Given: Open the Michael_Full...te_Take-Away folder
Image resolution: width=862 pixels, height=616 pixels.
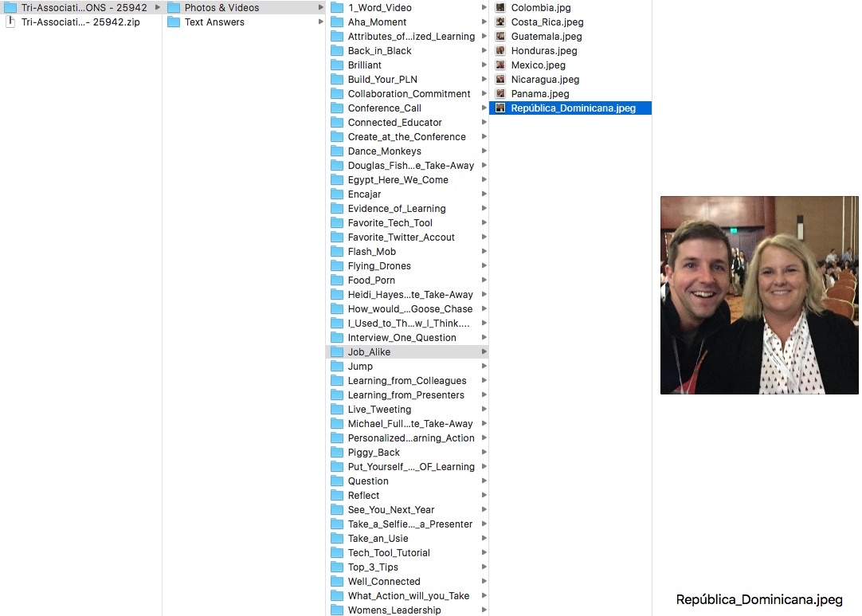Looking at the screenshot, I should [x=407, y=423].
